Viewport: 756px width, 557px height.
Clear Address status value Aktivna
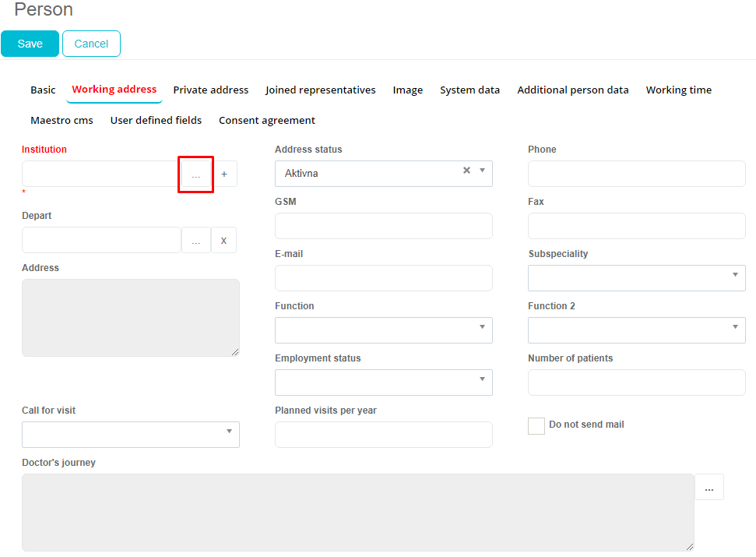(466, 171)
